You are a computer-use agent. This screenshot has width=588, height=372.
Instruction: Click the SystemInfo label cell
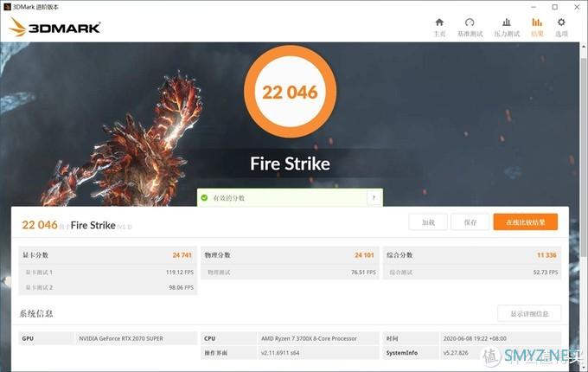411,353
